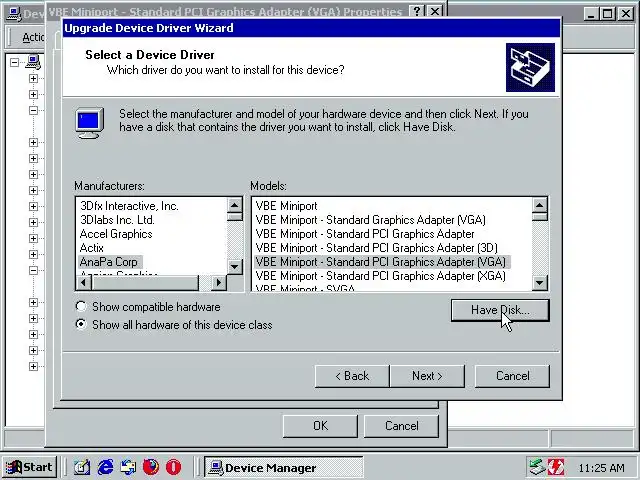Click the Models list scroll-down arrow
This screenshot has width=640, height=480.
click(x=540, y=282)
